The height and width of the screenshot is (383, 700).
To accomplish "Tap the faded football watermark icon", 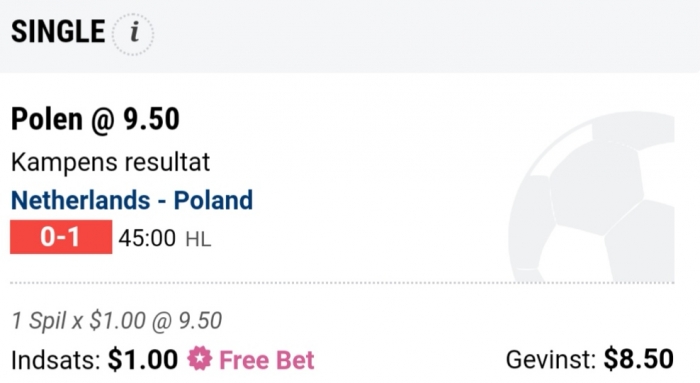I will (592, 196).
